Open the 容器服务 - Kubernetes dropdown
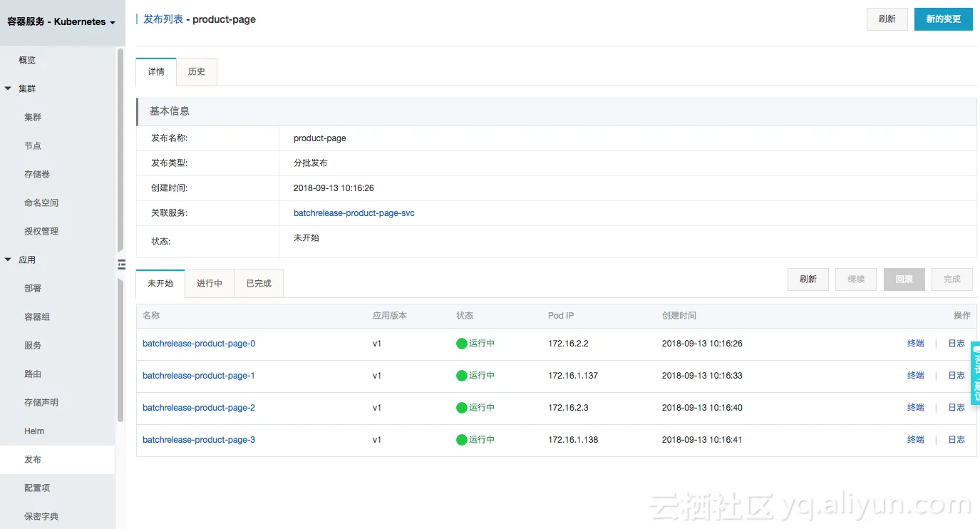This screenshot has width=980, height=529. click(x=61, y=22)
